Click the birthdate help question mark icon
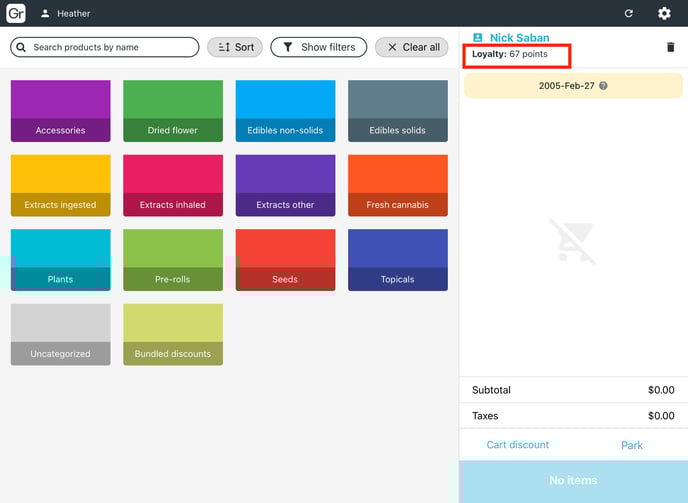Screen dimensions: 688x503 (x=603, y=86)
